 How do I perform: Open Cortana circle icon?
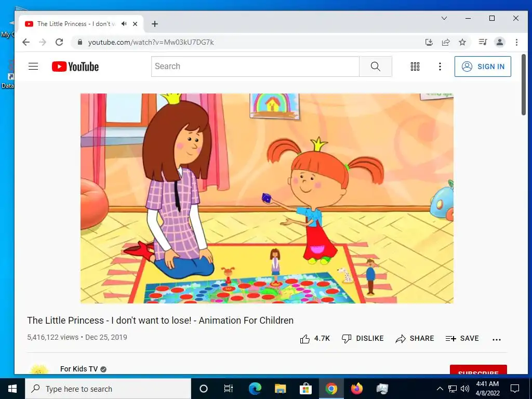pyautogui.click(x=203, y=389)
